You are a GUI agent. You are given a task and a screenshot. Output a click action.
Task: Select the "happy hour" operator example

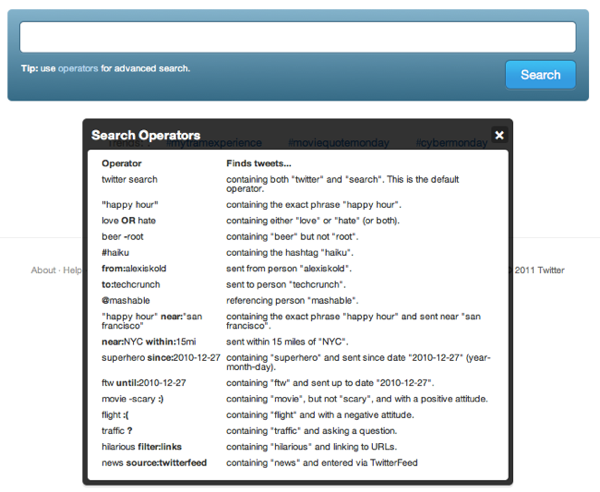130,205
